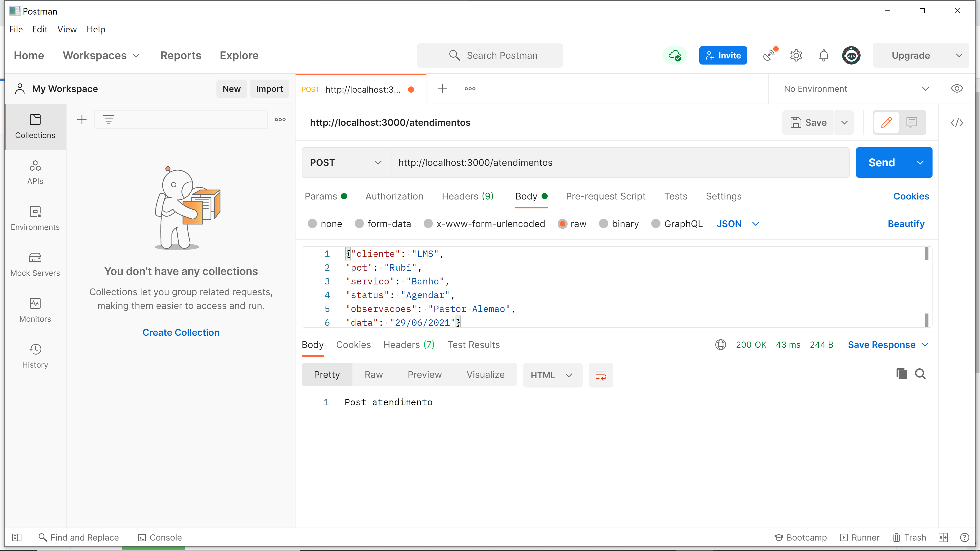Image resolution: width=980 pixels, height=551 pixels.
Task: Click the blue Send button
Action: click(881, 163)
